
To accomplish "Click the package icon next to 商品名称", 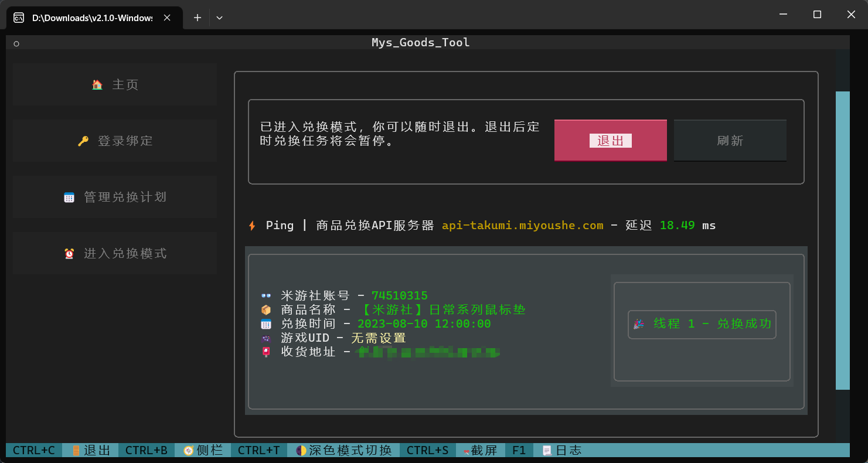I will (x=265, y=309).
